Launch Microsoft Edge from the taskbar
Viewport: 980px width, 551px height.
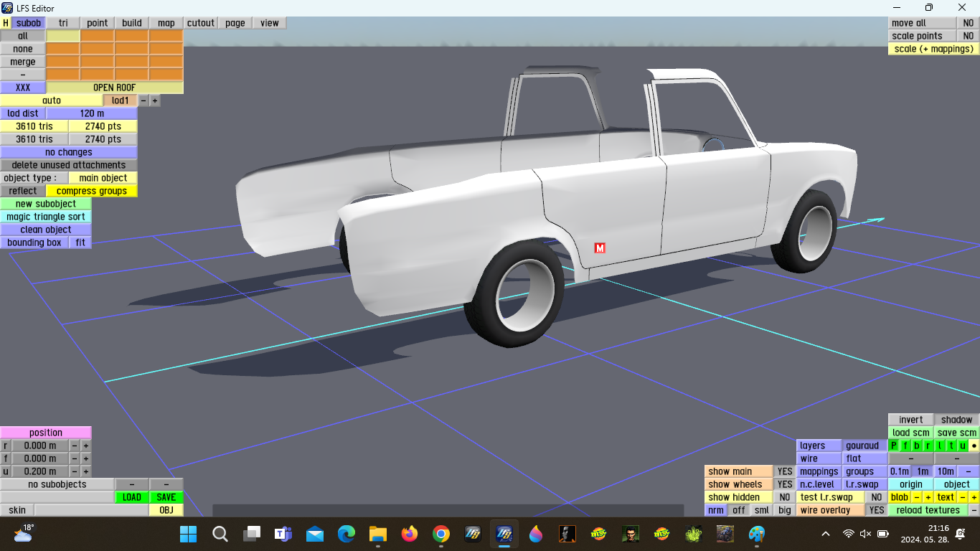347,534
